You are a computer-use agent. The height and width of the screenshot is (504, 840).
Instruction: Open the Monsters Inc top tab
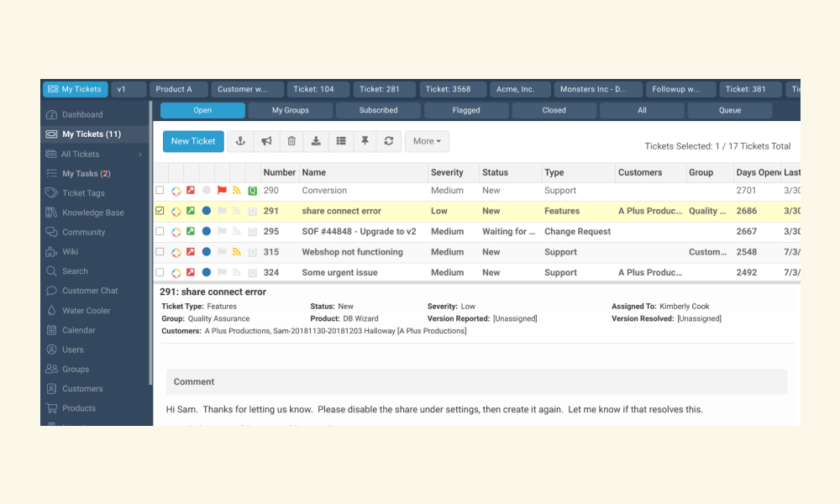coord(598,89)
